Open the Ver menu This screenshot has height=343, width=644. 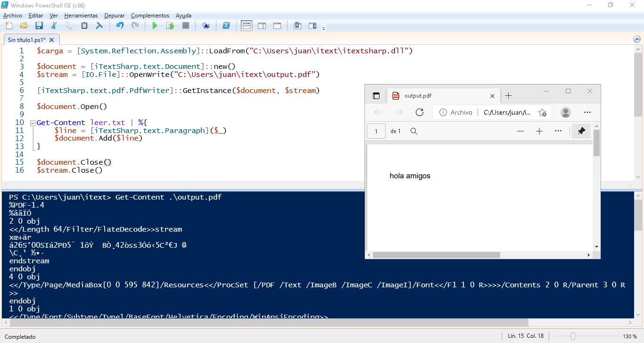pos(53,16)
